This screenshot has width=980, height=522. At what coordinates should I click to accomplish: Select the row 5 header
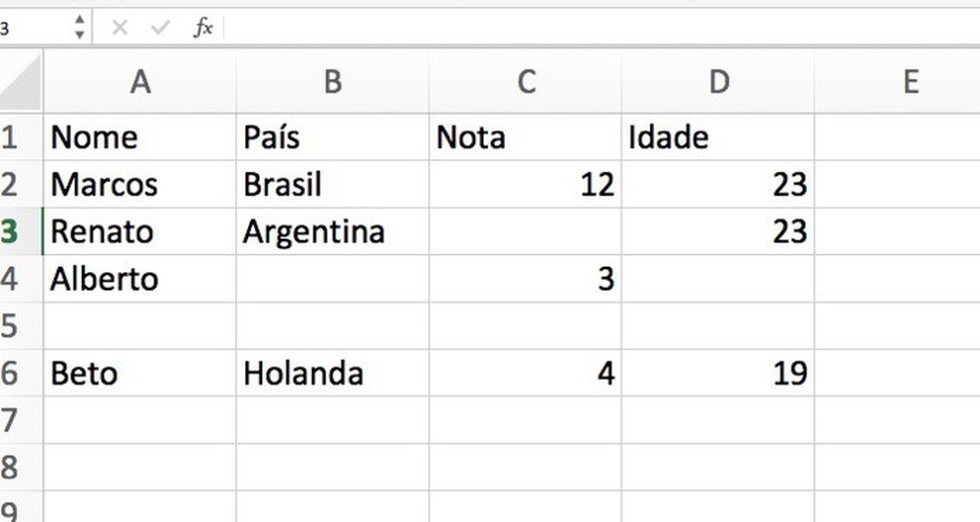12,326
